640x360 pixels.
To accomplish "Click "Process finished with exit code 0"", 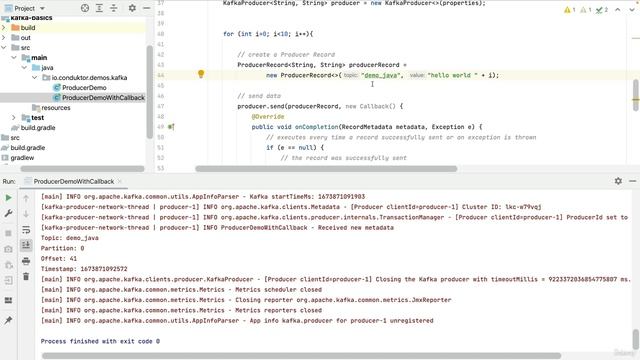I will click(x=100, y=341).
